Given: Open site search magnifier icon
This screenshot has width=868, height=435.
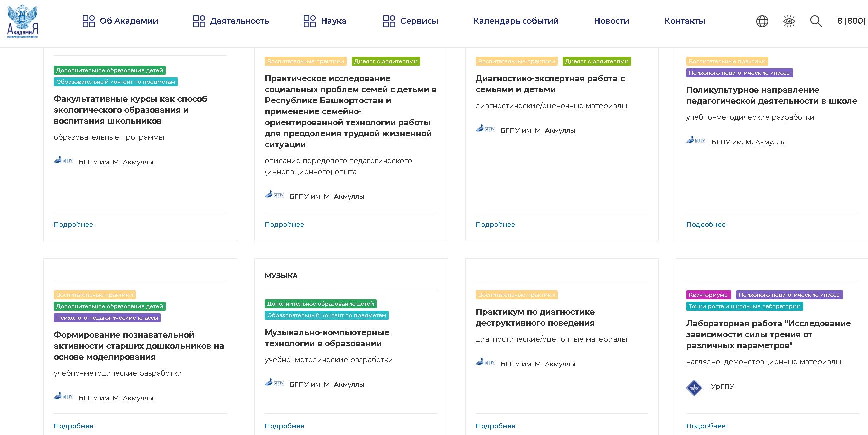Looking at the screenshot, I should click(x=816, y=21).
